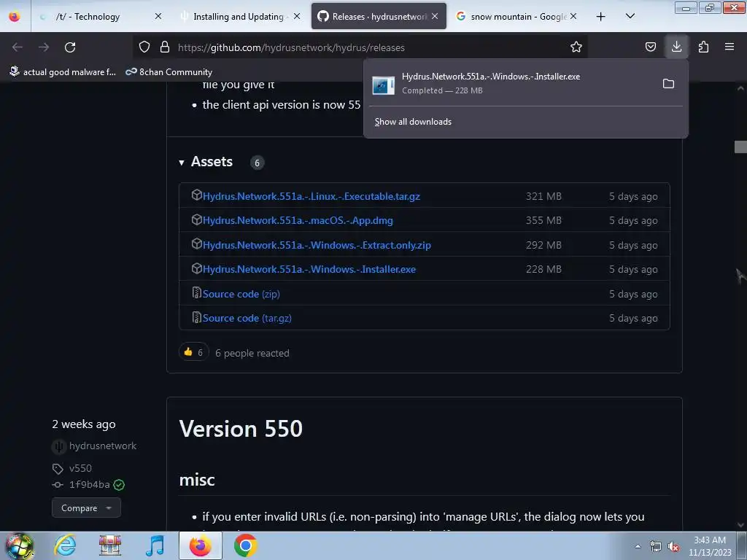The width and height of the screenshot is (747, 560).
Task: Collapse the Assets section
Action: tap(206, 162)
